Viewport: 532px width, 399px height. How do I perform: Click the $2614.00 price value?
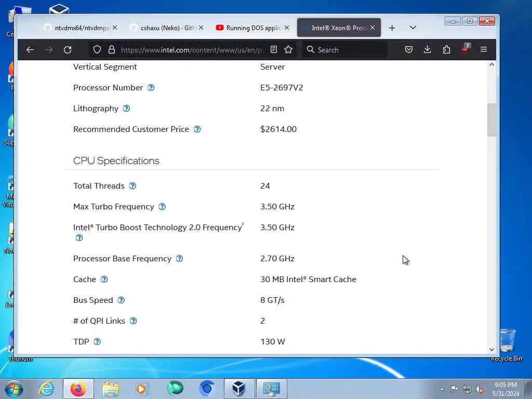coord(278,129)
